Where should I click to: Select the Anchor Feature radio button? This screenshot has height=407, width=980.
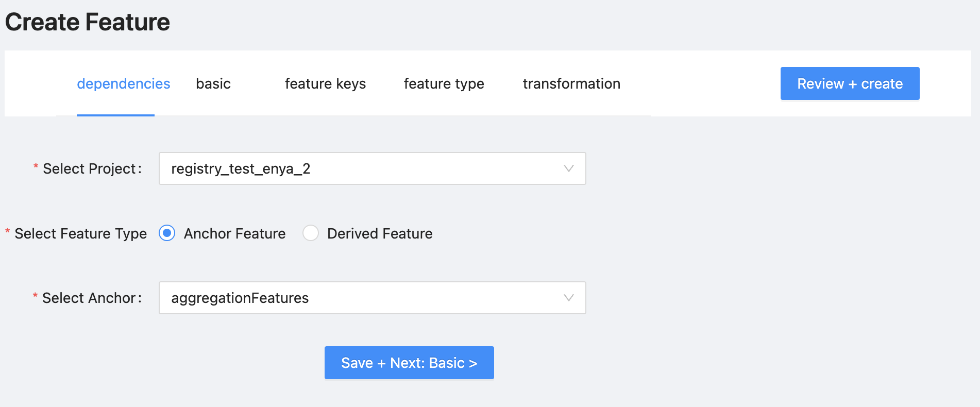tap(167, 233)
